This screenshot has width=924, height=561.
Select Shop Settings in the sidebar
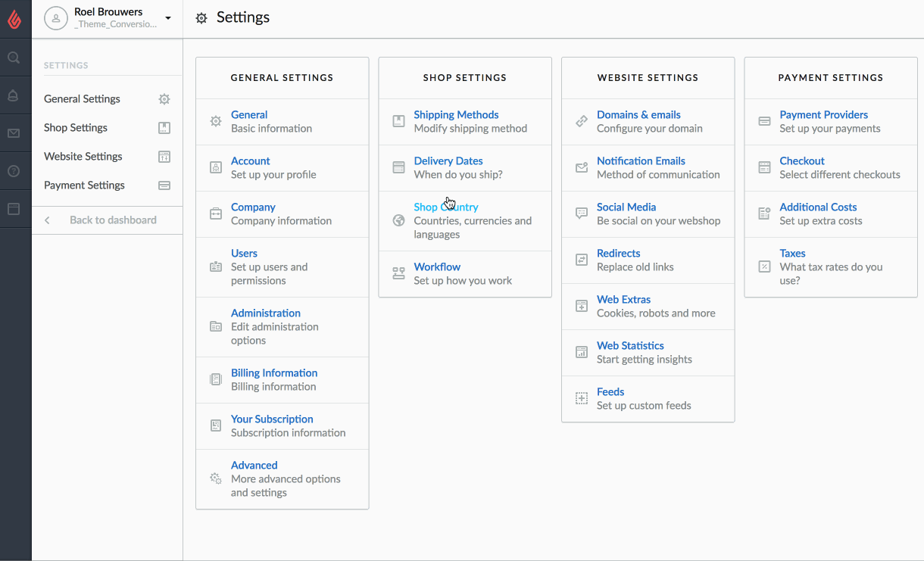(x=76, y=128)
